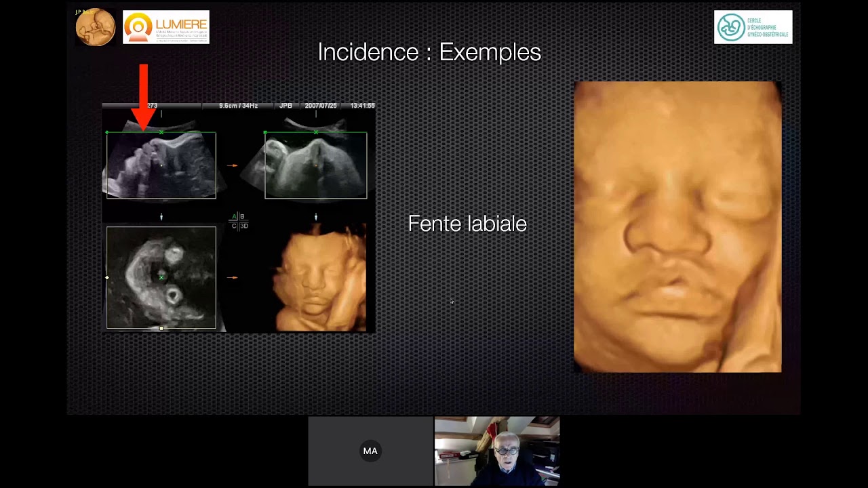Select the coronal ultrasound pane with green box
The height and width of the screenshot is (488, 868).
coord(316,165)
